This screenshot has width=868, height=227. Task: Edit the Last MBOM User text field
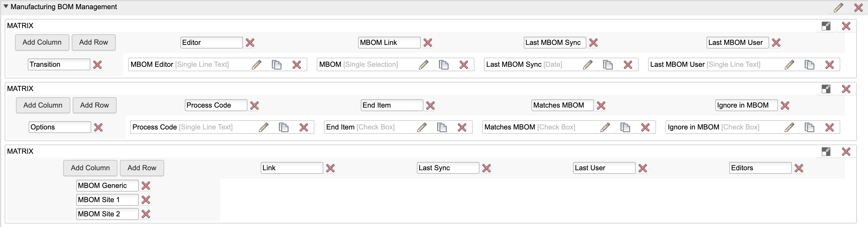point(789,65)
